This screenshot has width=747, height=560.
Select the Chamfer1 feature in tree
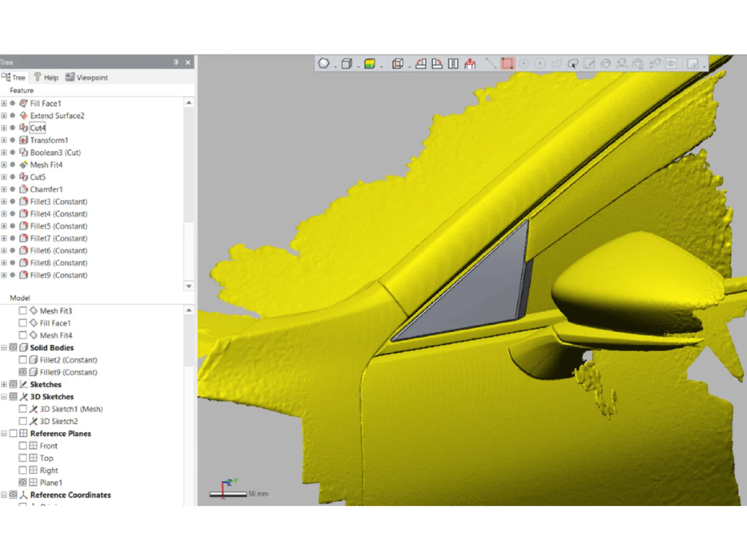pos(46,189)
